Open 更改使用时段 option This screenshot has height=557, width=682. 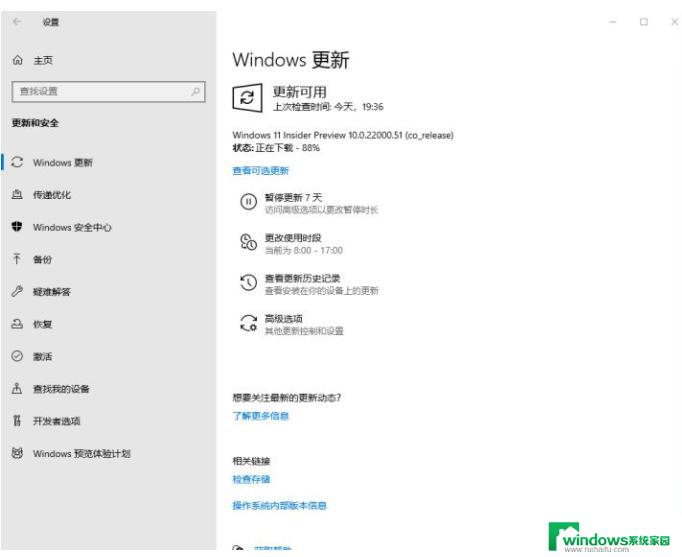pyautogui.click(x=291, y=243)
